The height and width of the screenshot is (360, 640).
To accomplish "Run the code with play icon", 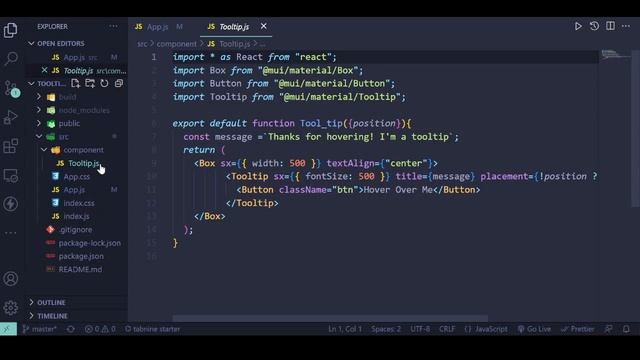I will pos(578,27).
